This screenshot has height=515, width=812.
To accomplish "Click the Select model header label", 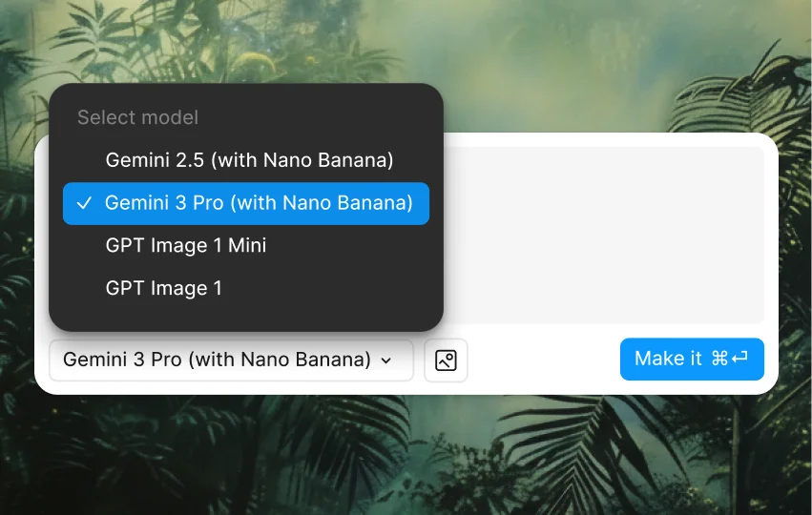I will [137, 117].
